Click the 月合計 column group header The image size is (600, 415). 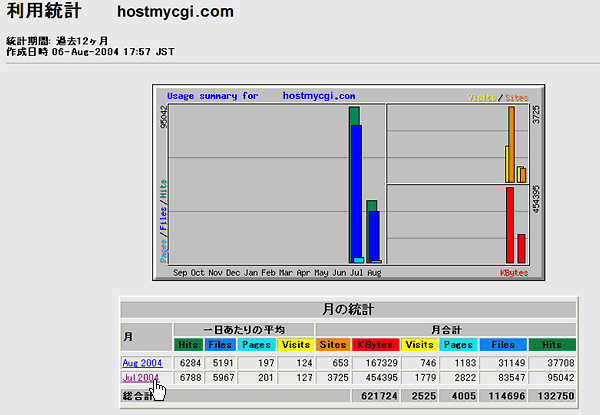tap(446, 330)
